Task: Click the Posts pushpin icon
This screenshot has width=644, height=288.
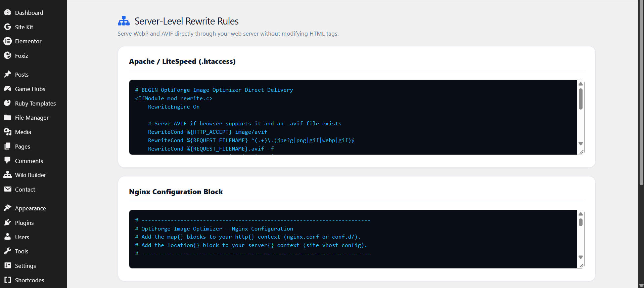Action: (7, 74)
